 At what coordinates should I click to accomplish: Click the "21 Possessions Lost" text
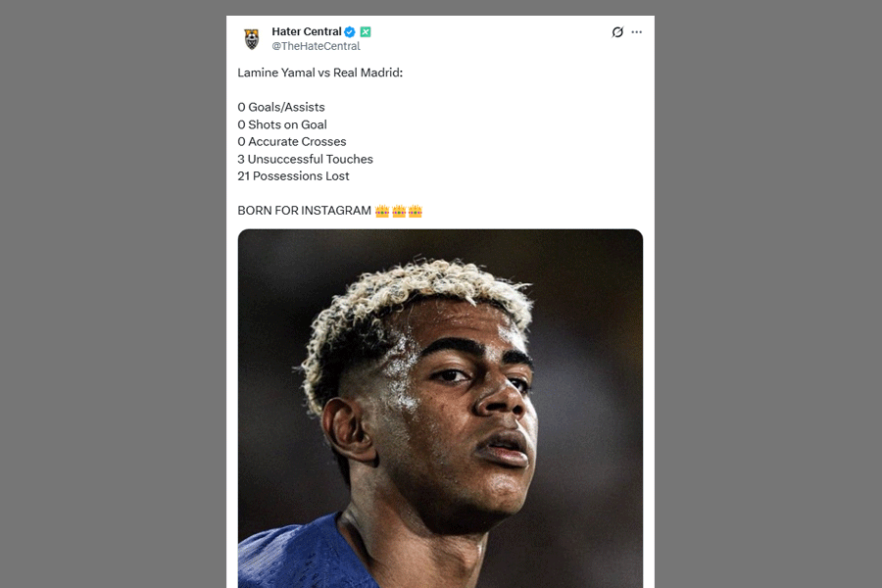293,175
